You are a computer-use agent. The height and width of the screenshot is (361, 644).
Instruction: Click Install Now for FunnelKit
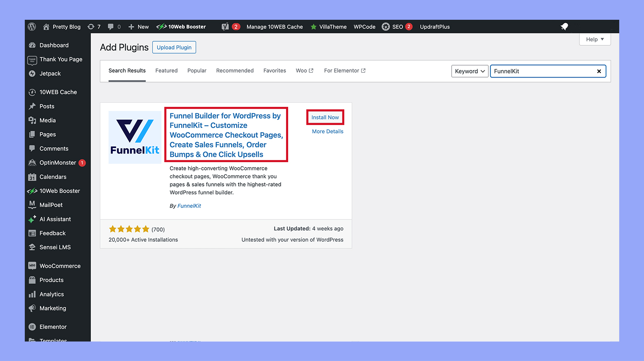pos(325,117)
